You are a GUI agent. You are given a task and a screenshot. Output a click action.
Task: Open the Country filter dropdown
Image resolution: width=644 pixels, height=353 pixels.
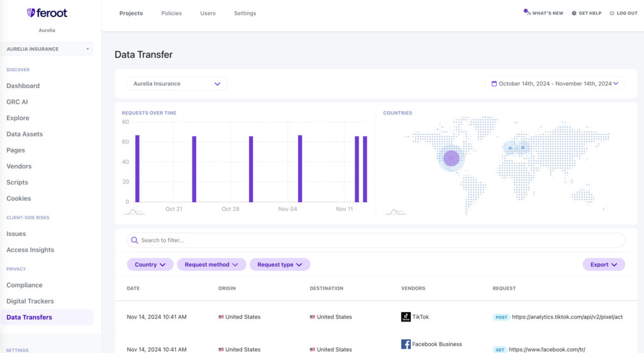150,265
